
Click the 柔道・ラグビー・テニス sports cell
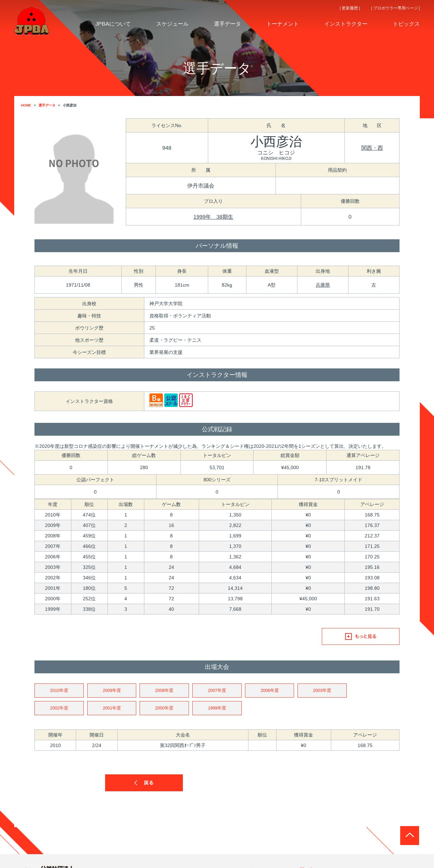272,340
